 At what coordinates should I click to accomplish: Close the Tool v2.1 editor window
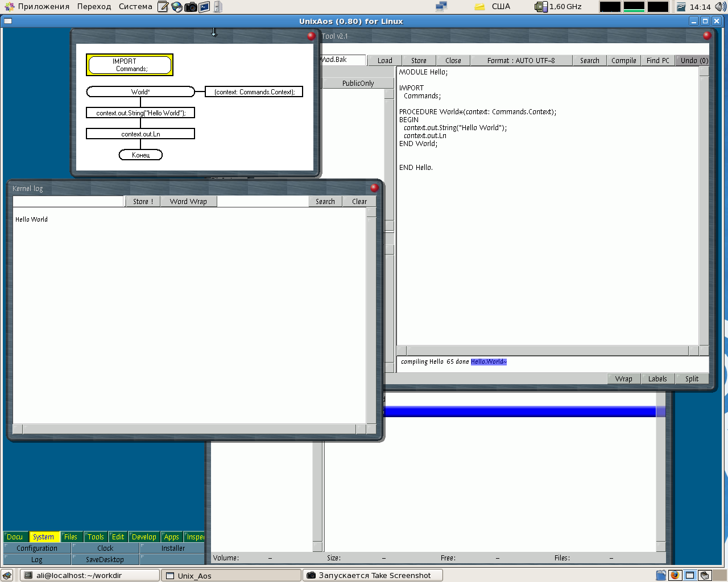click(707, 35)
